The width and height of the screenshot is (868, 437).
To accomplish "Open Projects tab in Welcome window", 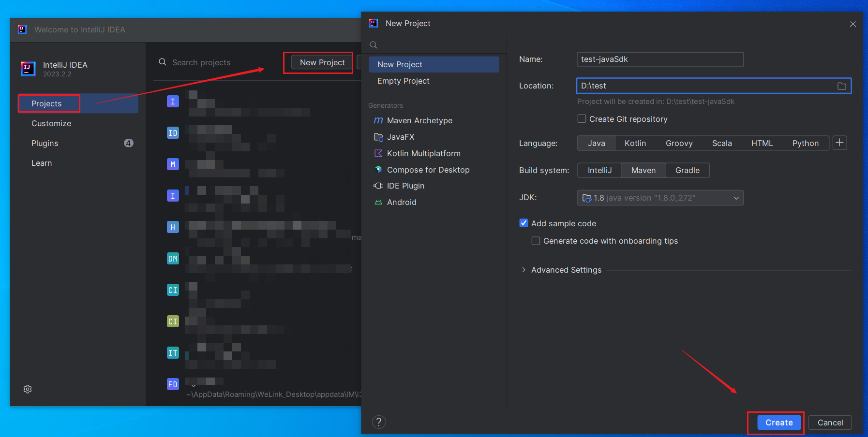I will tap(78, 103).
